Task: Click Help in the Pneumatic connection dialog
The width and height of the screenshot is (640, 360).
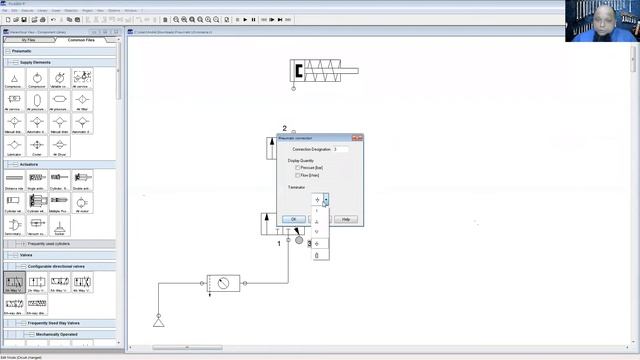Action: [x=346, y=220]
